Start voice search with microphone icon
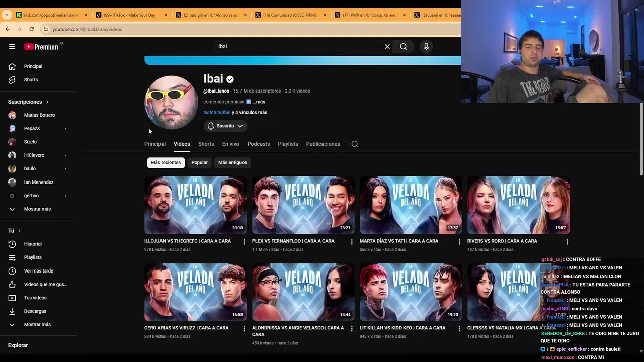This screenshot has height=362, width=644. [x=426, y=47]
